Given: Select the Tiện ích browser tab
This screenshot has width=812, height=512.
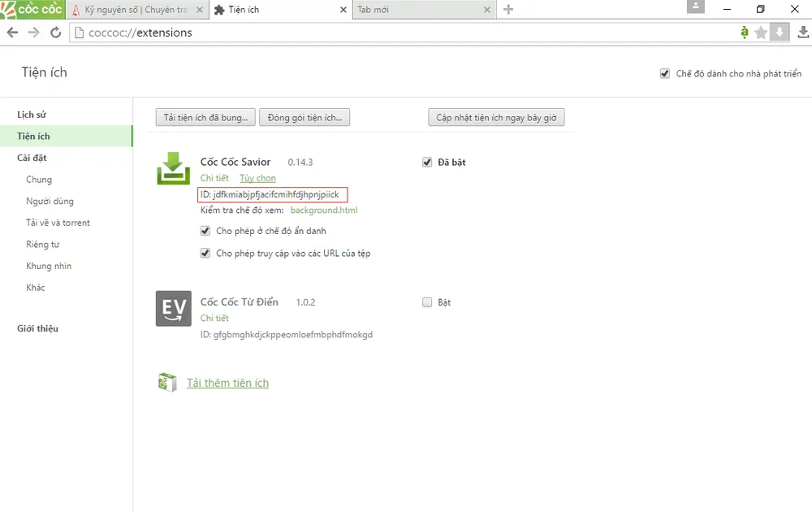Looking at the screenshot, I should (281, 10).
